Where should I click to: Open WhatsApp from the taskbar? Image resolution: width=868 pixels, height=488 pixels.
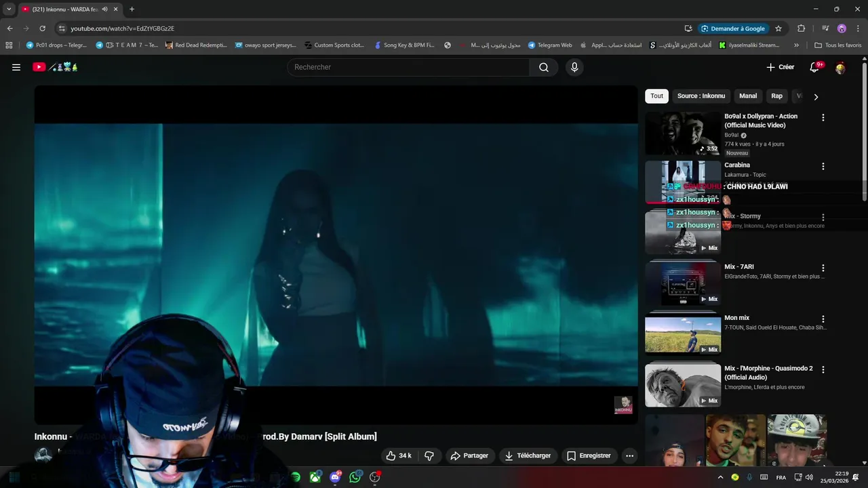(355, 477)
